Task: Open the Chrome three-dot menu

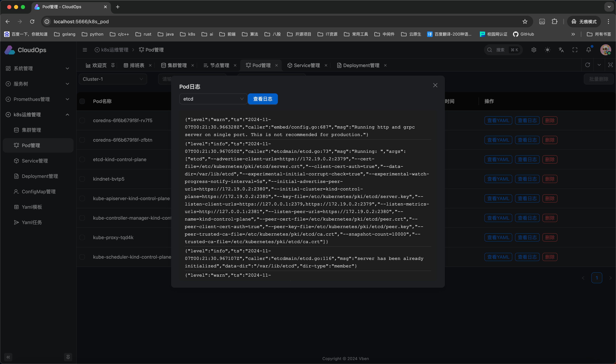Action: coord(608,22)
